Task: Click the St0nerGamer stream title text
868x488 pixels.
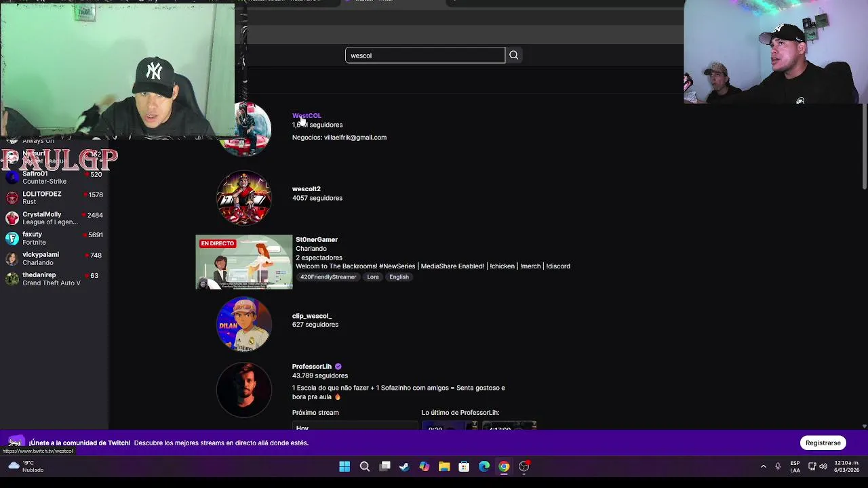Action: [x=433, y=266]
